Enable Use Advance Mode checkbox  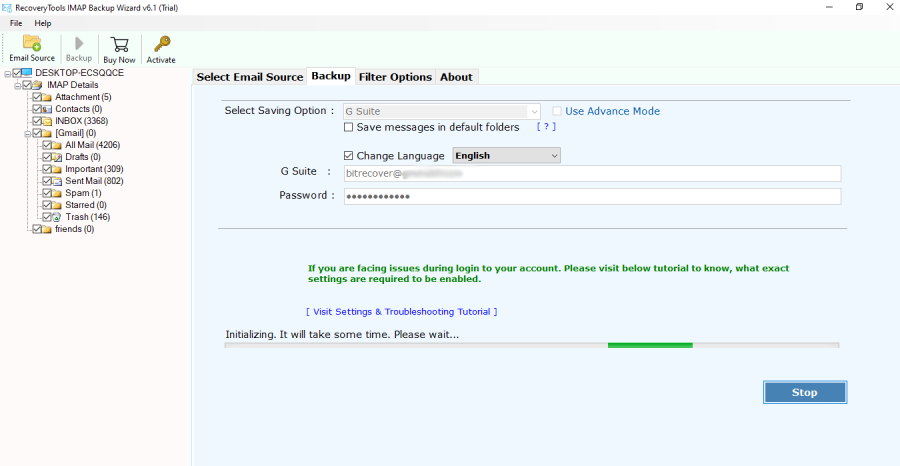[x=557, y=112]
